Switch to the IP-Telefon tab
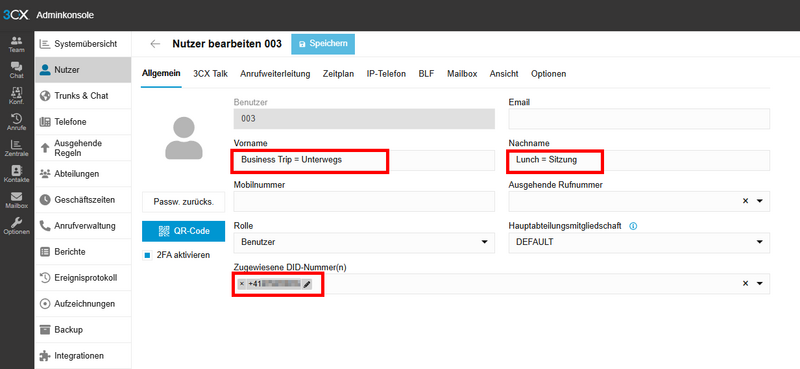800x369 pixels. 386,74
